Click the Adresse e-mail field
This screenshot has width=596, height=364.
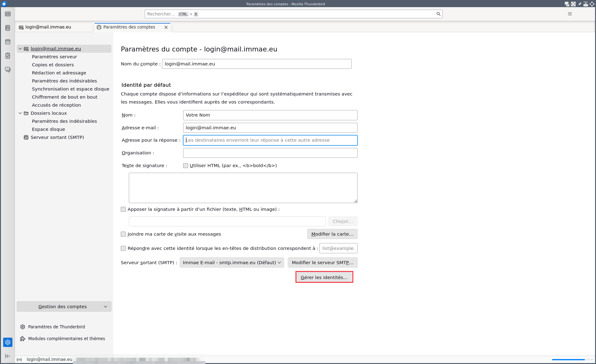tap(270, 128)
